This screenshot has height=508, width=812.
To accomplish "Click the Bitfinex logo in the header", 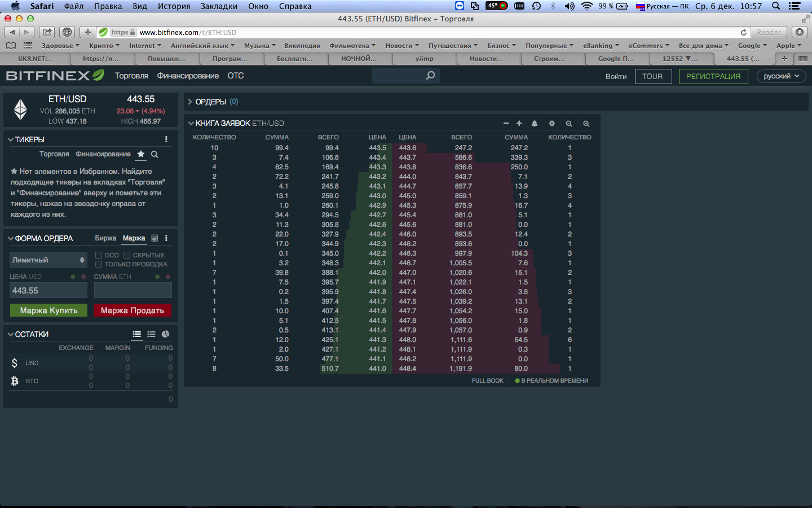I will pos(55,75).
